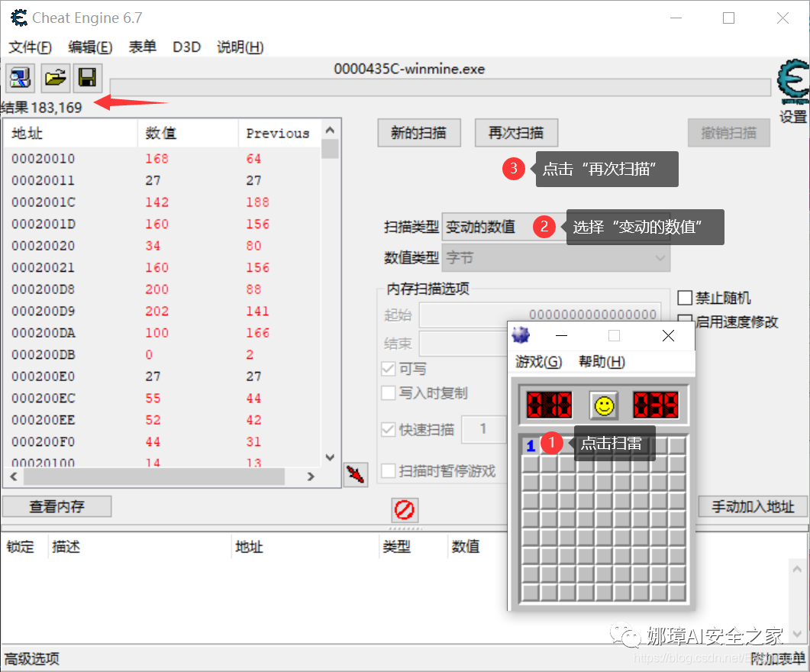Click the results scroll right arrow
This screenshot has height=672, width=810.
(311, 477)
